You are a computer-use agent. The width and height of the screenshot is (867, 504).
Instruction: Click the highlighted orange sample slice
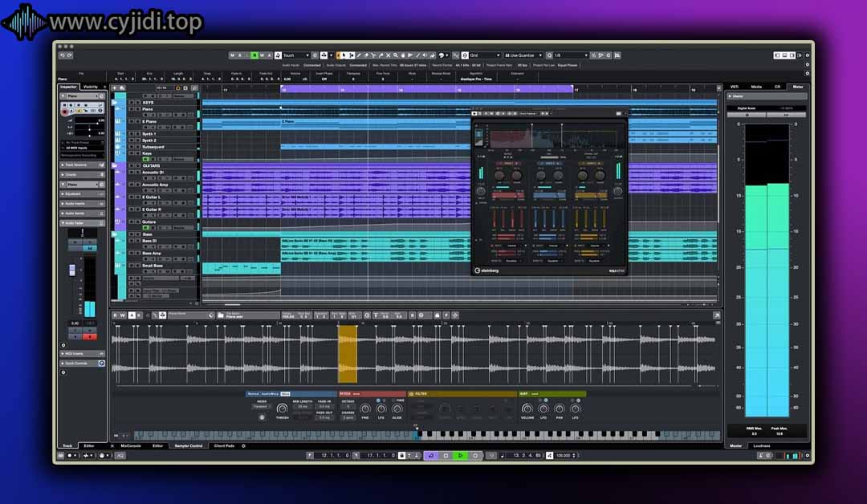(x=348, y=354)
